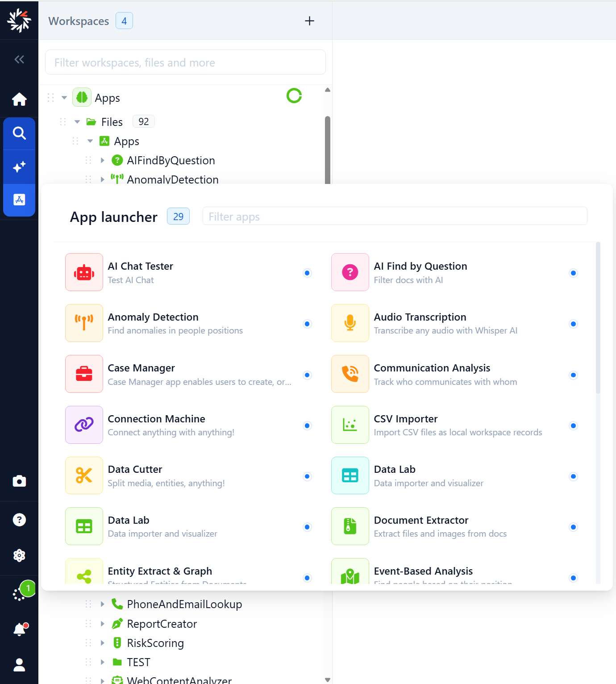Screen dimensions: 616x684
Task: Collapse the Files folder tree node
Action: (x=77, y=122)
